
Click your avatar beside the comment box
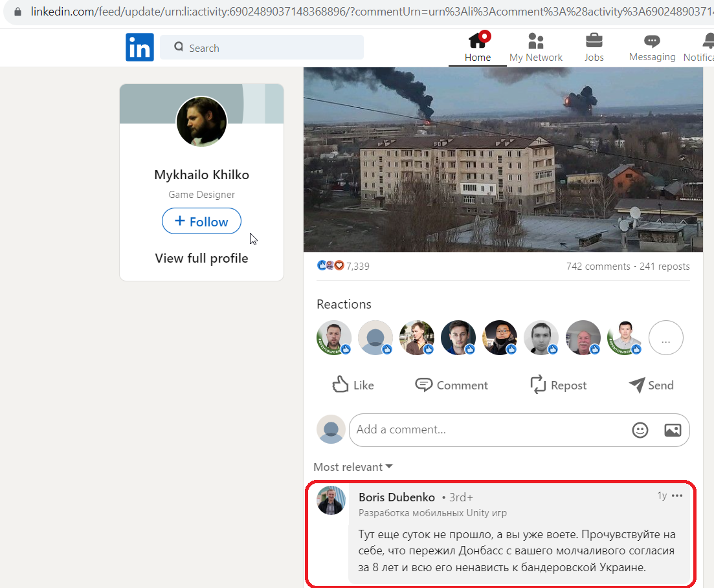click(x=331, y=429)
